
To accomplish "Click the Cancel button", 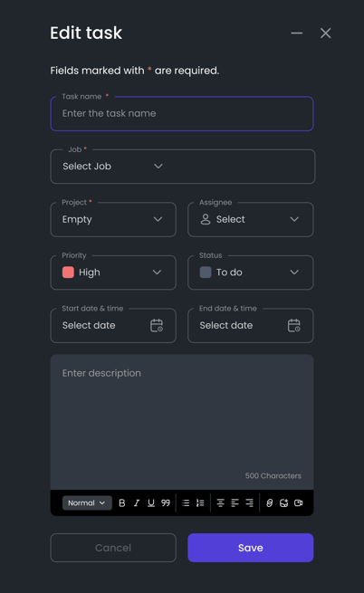I will point(113,548).
